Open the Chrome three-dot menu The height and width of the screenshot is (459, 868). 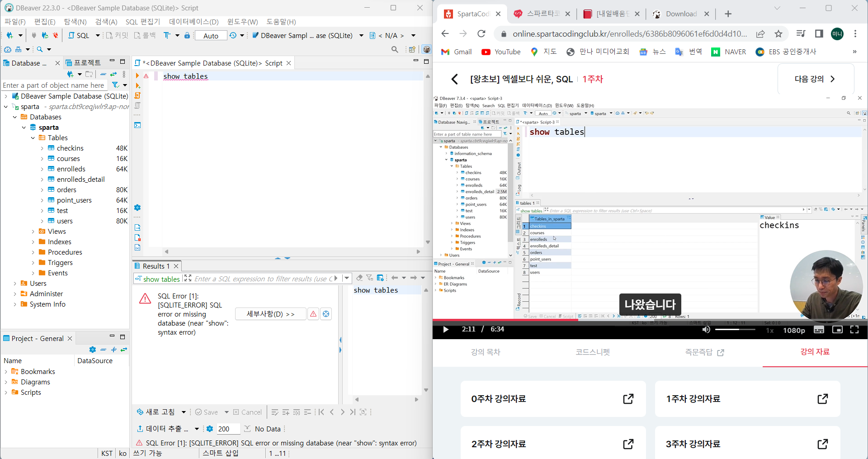855,33
